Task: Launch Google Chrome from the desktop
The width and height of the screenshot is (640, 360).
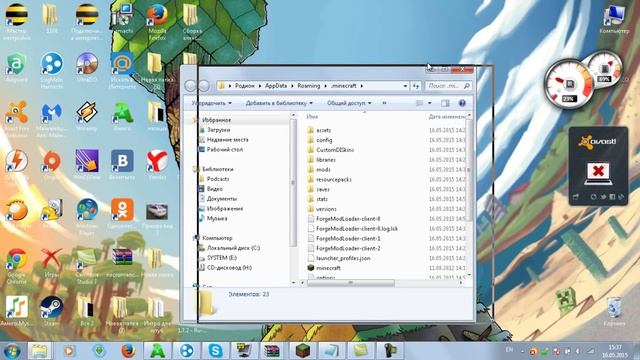Action: pos(17,265)
